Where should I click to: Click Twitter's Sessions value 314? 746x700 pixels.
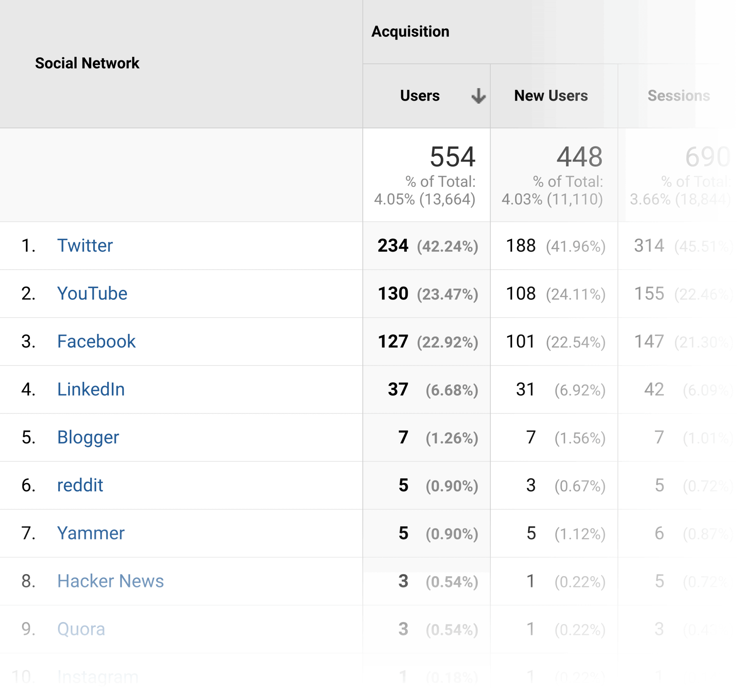click(x=649, y=245)
